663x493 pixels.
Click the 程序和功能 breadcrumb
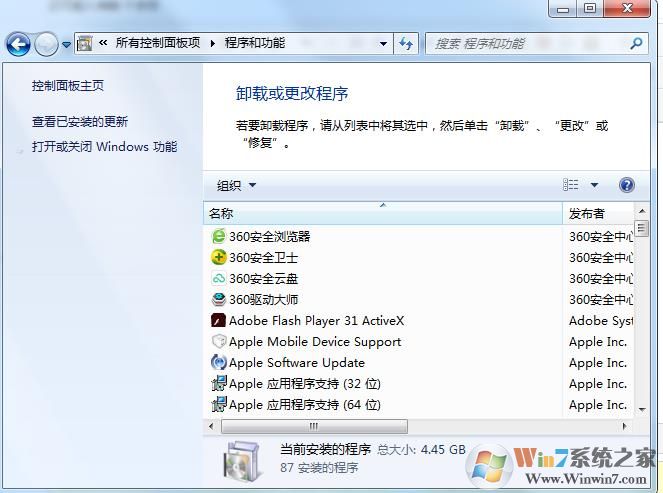click(255, 43)
